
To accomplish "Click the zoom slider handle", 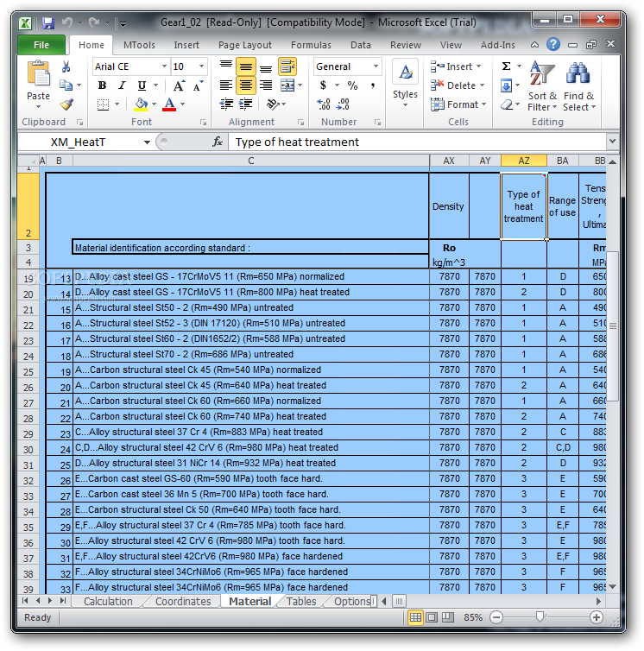I will [x=540, y=617].
